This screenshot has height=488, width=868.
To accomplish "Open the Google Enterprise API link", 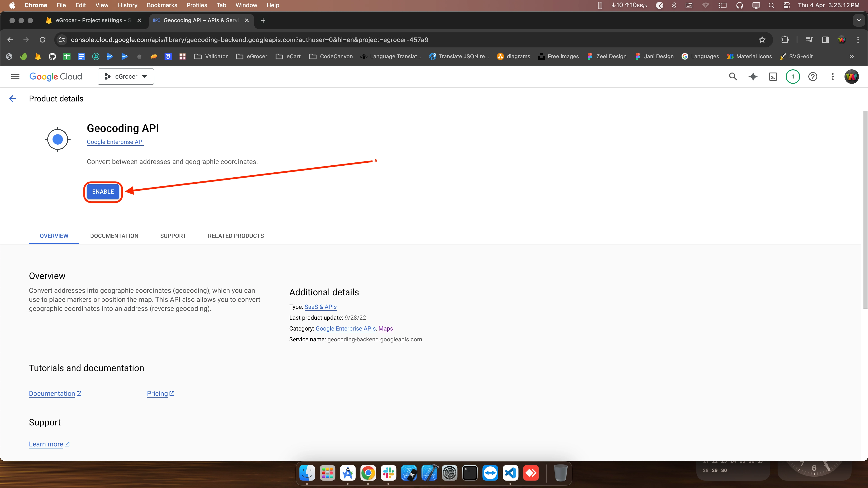I will pyautogui.click(x=115, y=142).
